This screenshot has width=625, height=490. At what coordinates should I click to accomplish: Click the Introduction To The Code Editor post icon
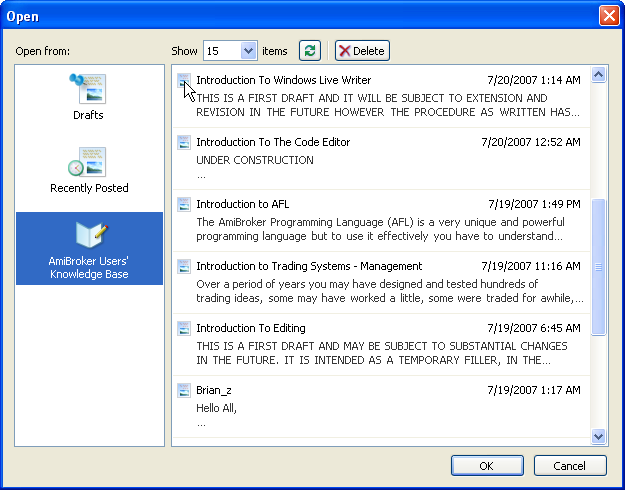pyautogui.click(x=184, y=143)
